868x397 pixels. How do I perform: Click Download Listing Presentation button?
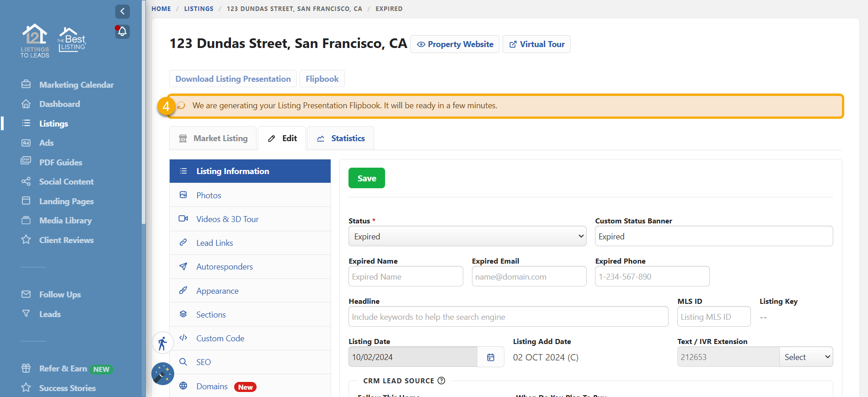tap(233, 79)
